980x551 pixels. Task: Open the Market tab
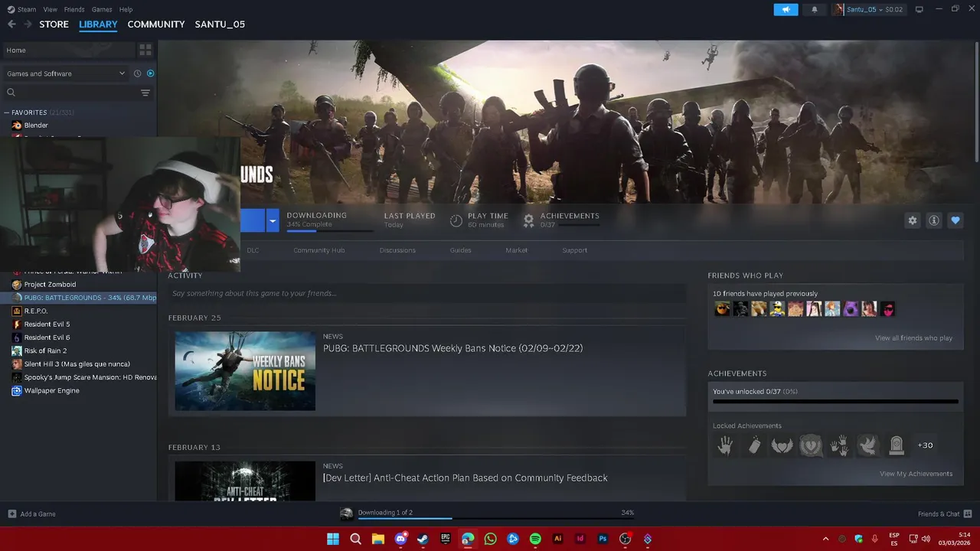click(517, 250)
